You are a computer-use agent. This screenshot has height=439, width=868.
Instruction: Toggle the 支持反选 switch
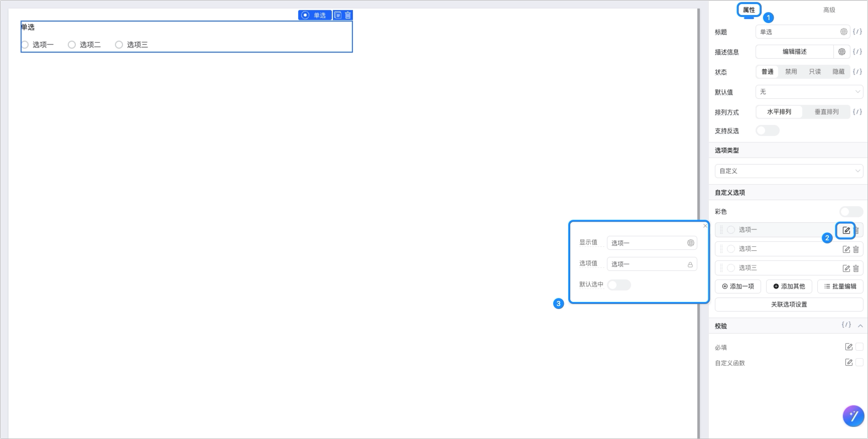[x=768, y=130]
